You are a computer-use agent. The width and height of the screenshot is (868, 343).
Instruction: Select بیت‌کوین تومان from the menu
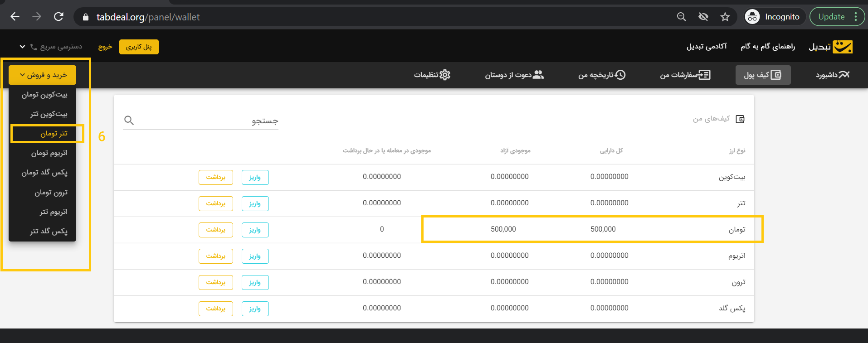(44, 95)
